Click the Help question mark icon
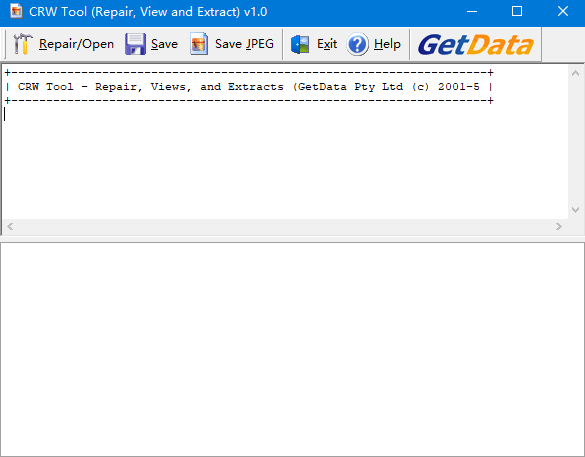 [x=357, y=44]
